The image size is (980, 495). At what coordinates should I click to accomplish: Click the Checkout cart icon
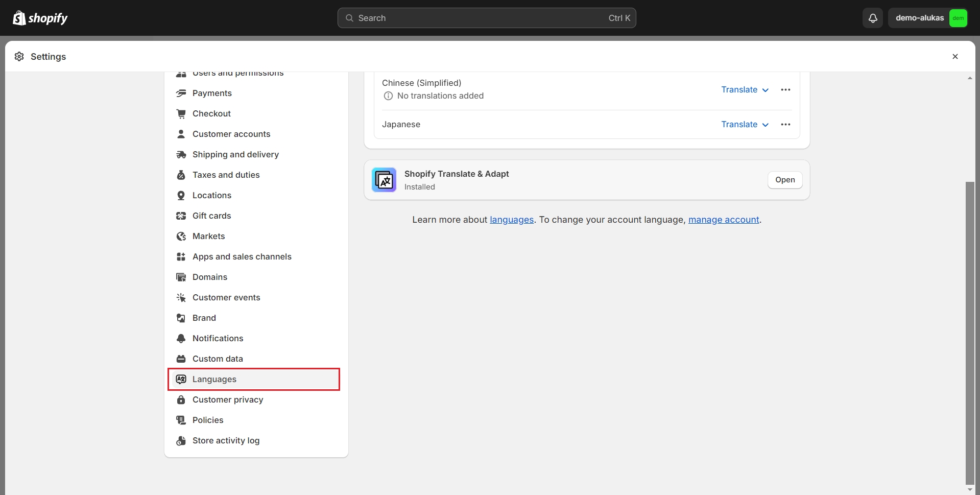(181, 113)
